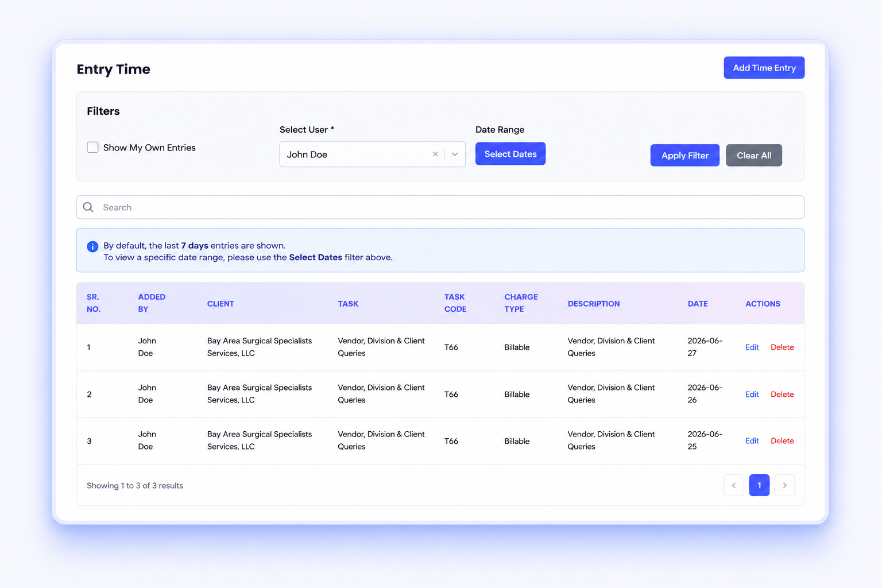Toggle the Show My Own Entries checkbox
The height and width of the screenshot is (588, 882).
pos(92,148)
